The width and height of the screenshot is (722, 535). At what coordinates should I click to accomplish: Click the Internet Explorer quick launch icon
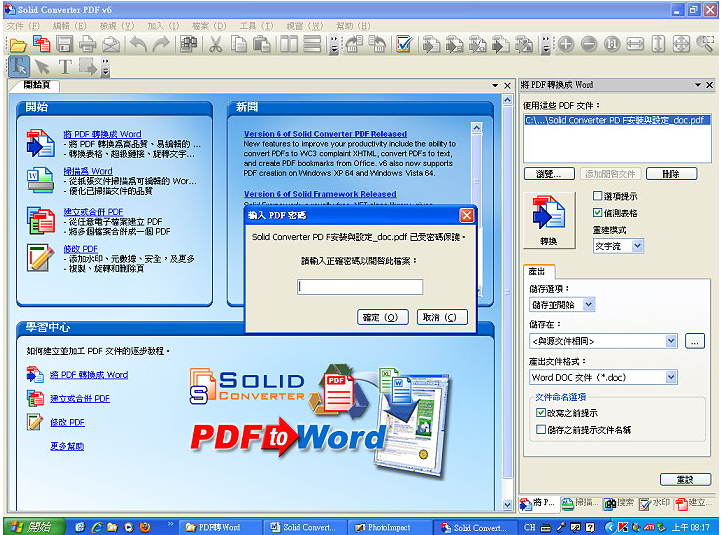click(96, 527)
